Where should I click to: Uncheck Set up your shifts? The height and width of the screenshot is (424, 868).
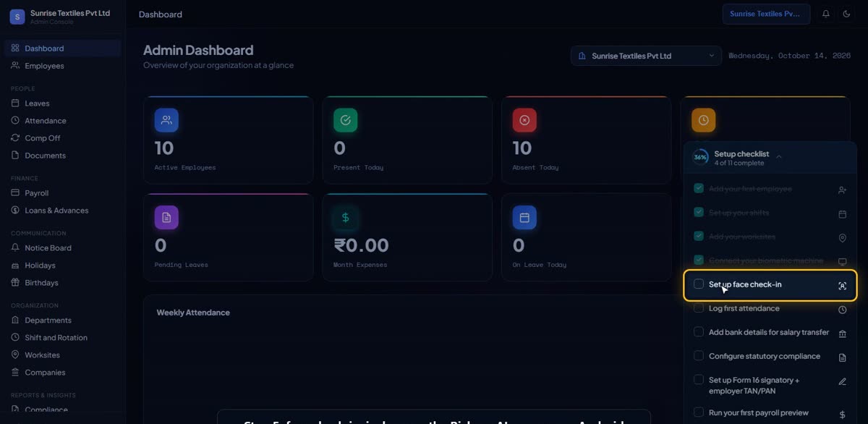699,212
